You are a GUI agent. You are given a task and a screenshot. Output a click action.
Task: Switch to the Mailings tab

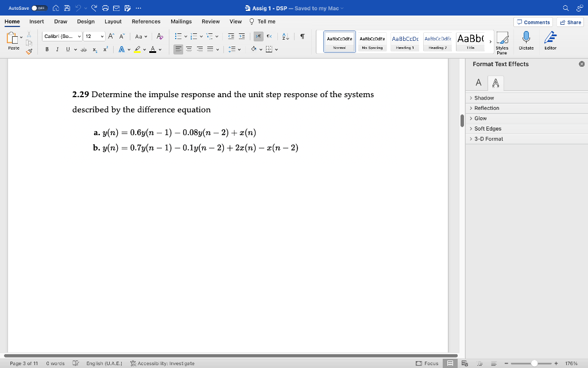181,21
